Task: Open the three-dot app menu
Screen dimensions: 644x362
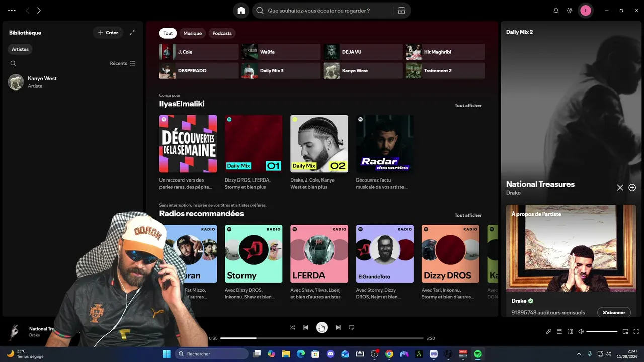Action: coord(12,11)
